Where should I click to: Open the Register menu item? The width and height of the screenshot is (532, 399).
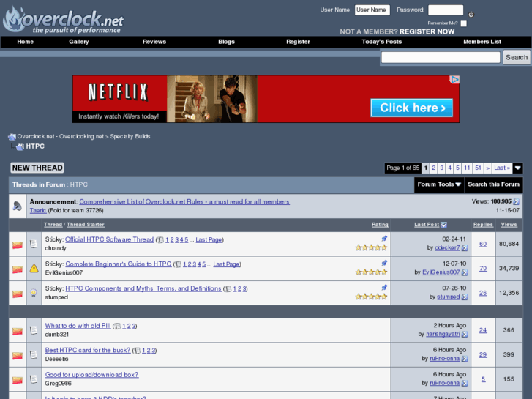click(298, 42)
